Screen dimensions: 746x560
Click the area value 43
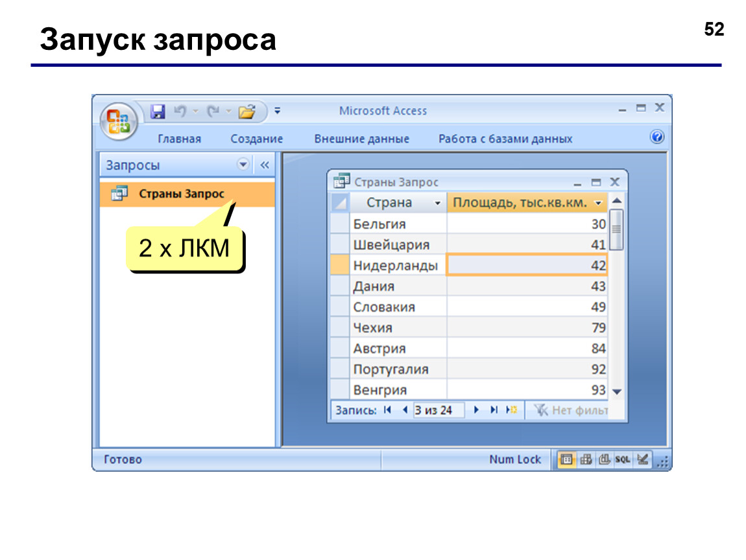(x=527, y=286)
